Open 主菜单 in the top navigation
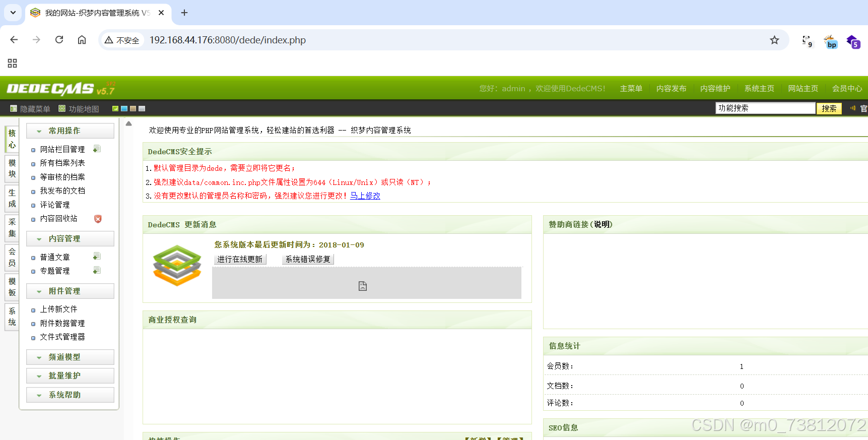 [631, 88]
